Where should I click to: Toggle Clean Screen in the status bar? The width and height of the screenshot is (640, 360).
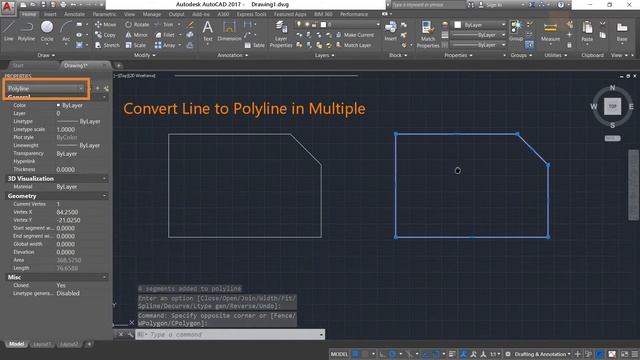(624, 354)
